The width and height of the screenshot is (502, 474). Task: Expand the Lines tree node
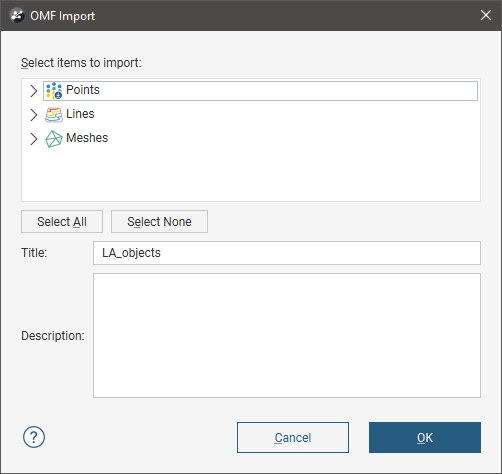tap(34, 115)
